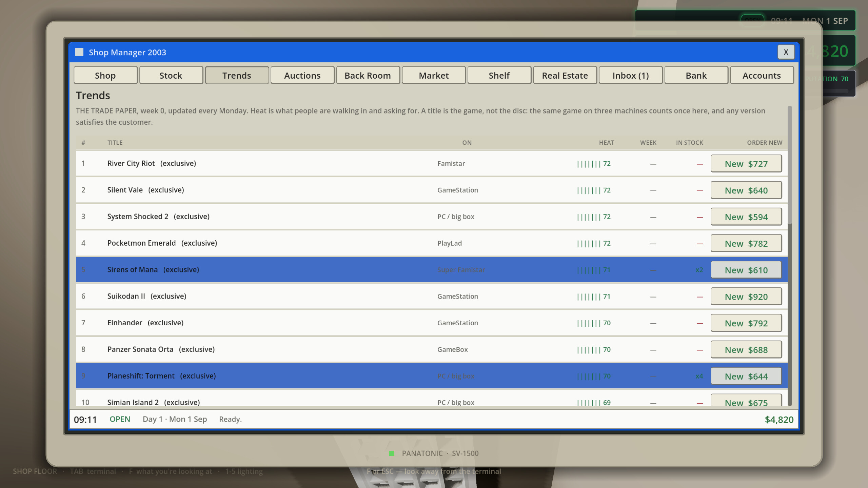868x488 pixels.
Task: Switch to the Stock tab
Action: click(x=171, y=75)
